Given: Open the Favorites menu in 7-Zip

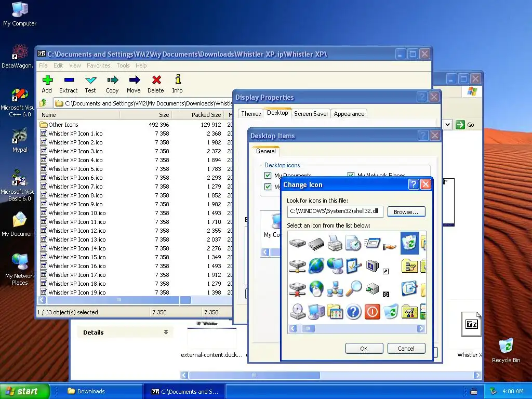Looking at the screenshot, I should tap(98, 65).
